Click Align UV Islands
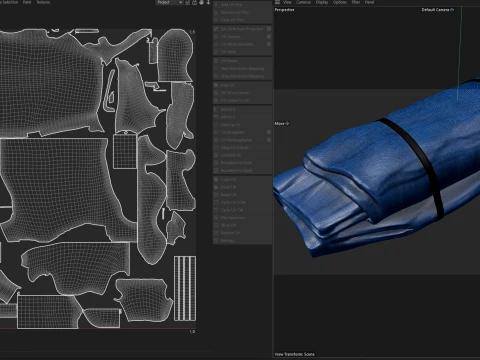This screenshot has width=480, height=360. (242, 148)
